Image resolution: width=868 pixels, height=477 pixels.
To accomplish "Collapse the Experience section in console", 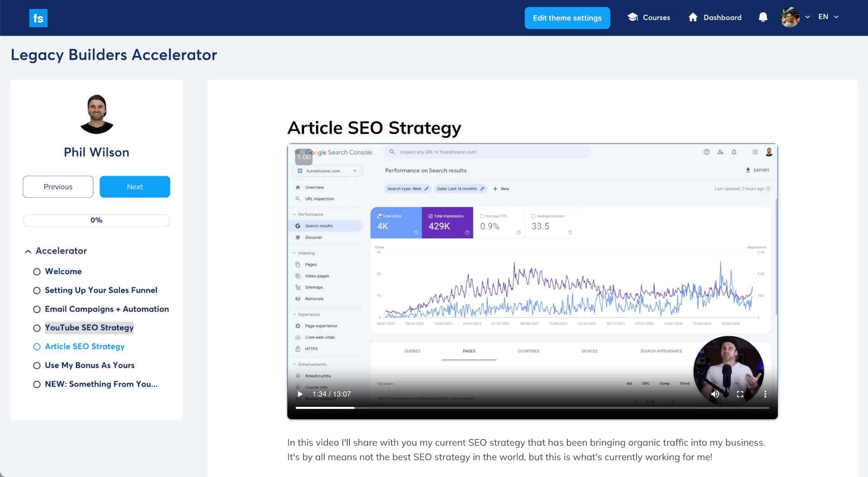I will [295, 314].
